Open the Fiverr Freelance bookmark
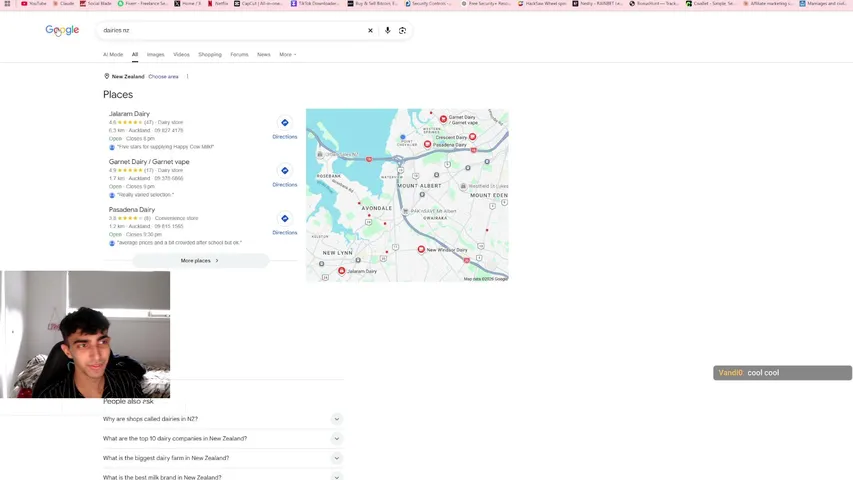 click(x=143, y=3)
